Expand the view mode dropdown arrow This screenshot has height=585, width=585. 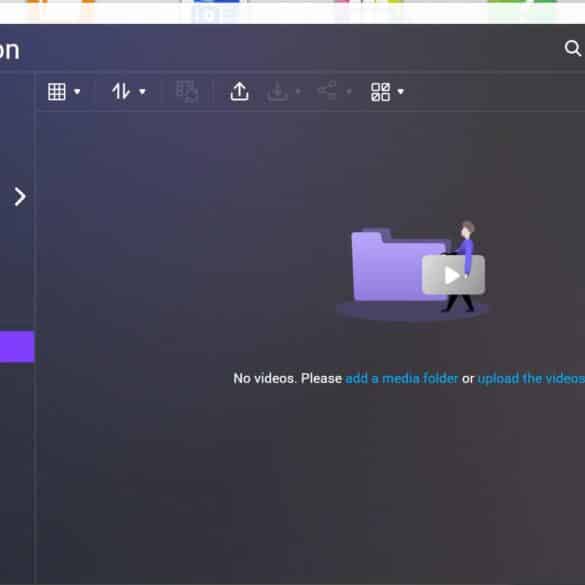click(x=77, y=91)
